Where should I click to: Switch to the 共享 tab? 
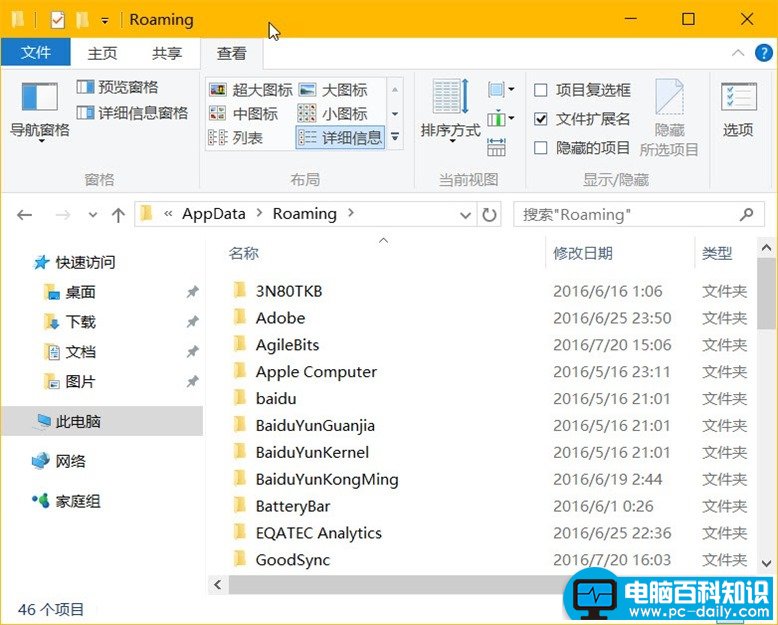(x=167, y=53)
